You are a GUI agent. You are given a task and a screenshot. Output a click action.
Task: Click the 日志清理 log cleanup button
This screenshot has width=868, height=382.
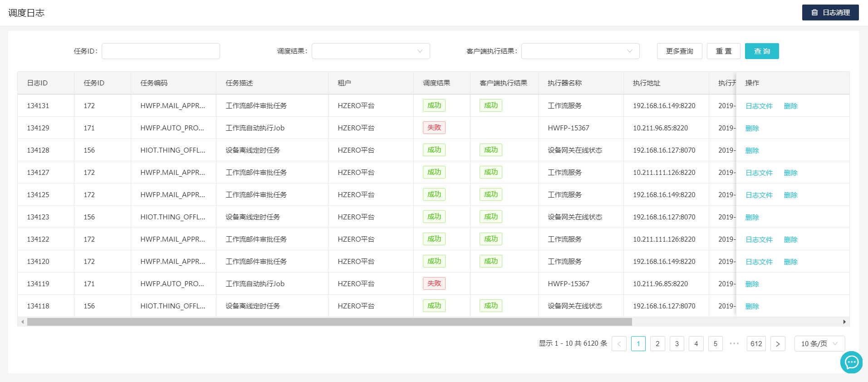830,13
